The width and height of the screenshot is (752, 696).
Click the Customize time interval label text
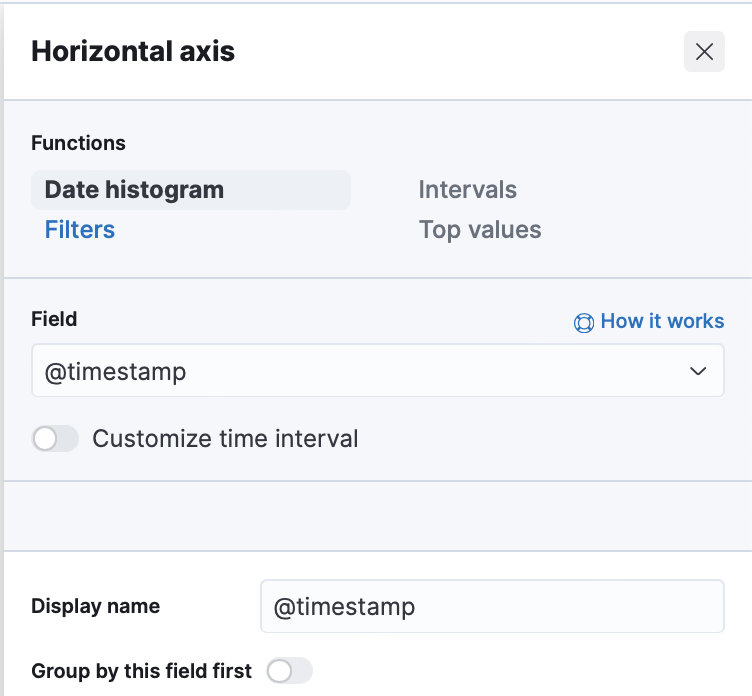point(225,438)
